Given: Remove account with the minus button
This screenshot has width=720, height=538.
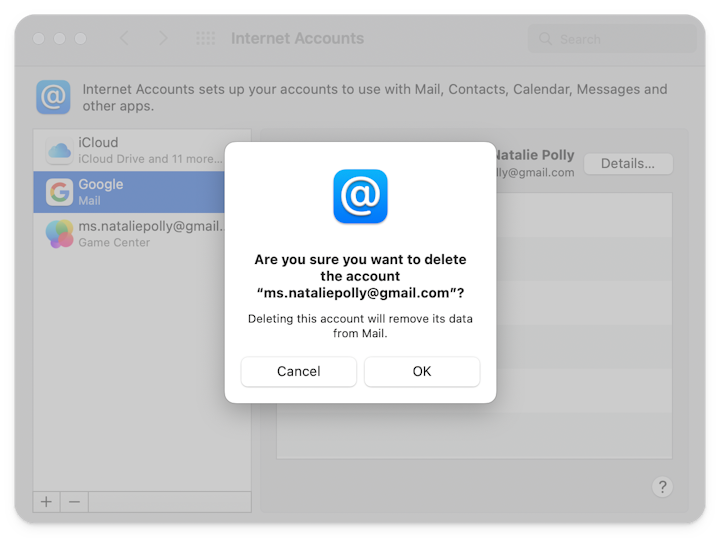Looking at the screenshot, I should (72, 501).
